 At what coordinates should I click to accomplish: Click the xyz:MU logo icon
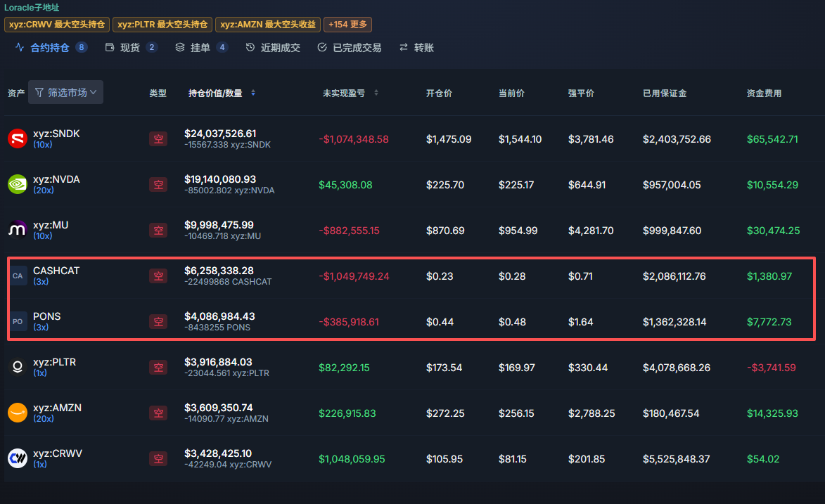pyautogui.click(x=18, y=231)
